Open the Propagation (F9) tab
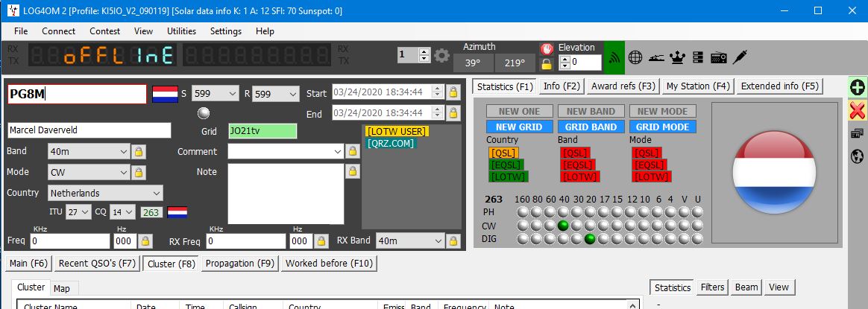 [x=240, y=264]
